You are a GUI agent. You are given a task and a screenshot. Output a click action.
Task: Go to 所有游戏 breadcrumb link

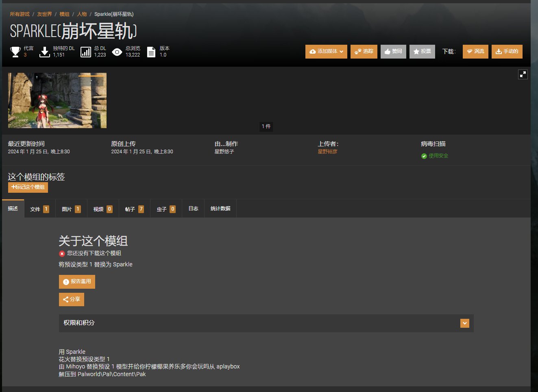(20, 14)
